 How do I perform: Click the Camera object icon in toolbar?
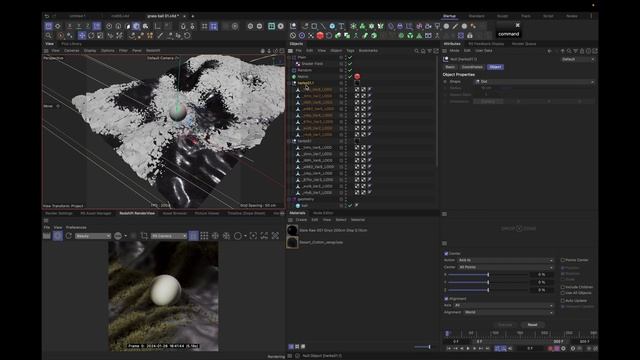pyautogui.click(x=428, y=26)
